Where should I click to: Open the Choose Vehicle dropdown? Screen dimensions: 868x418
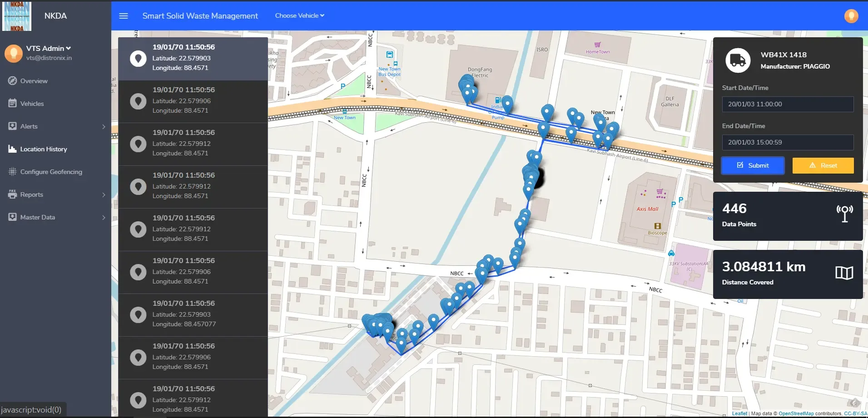point(299,15)
